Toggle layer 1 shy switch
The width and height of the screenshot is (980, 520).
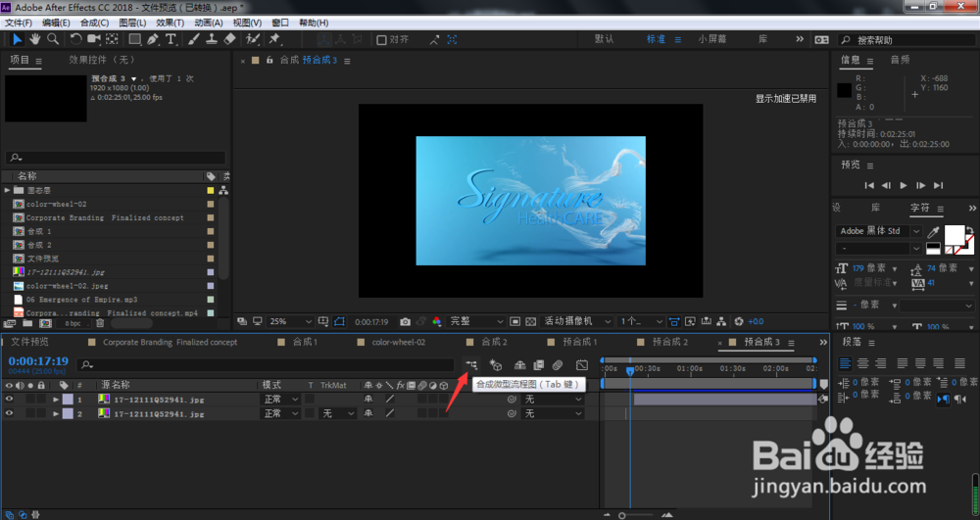(368, 399)
